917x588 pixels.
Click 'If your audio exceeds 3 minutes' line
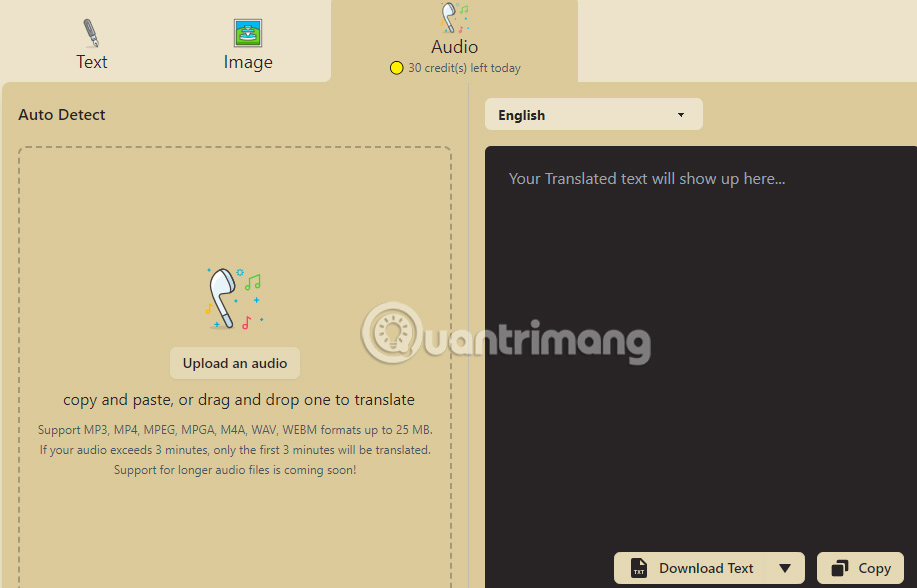[235, 450]
